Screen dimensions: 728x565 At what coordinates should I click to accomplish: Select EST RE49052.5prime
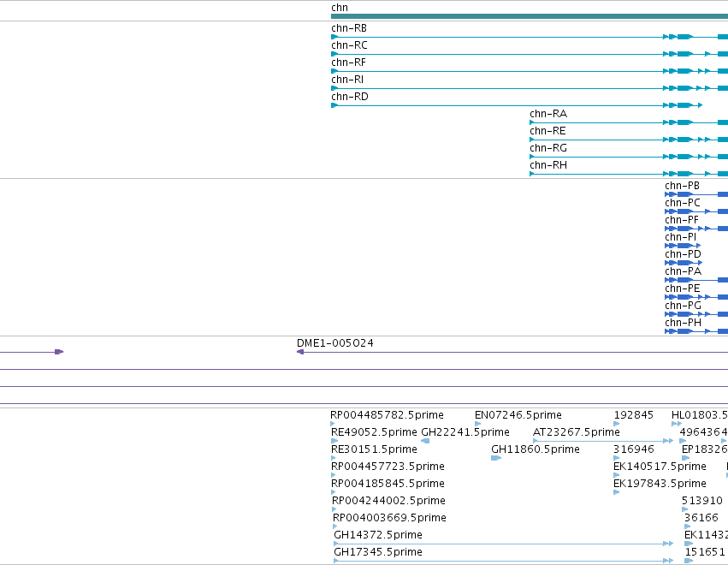tap(374, 432)
